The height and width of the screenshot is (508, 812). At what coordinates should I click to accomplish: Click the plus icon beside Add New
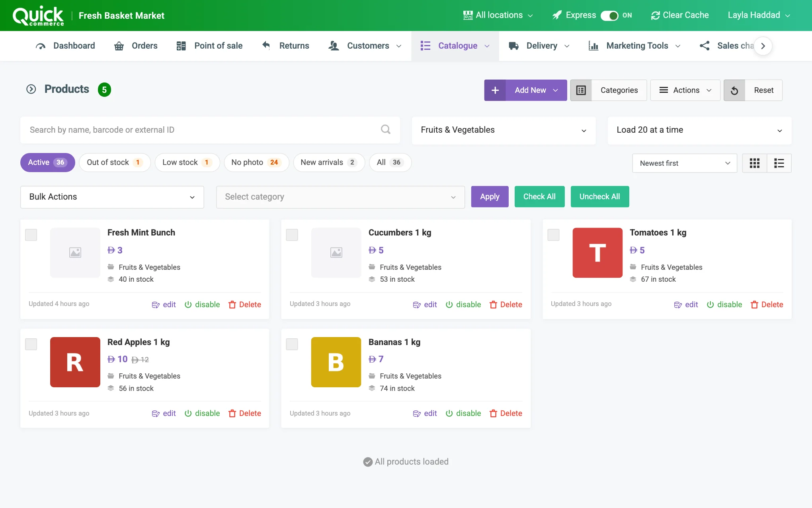tap(495, 90)
